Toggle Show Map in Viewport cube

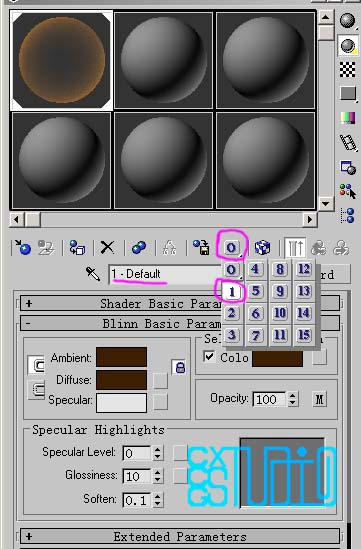[262, 248]
